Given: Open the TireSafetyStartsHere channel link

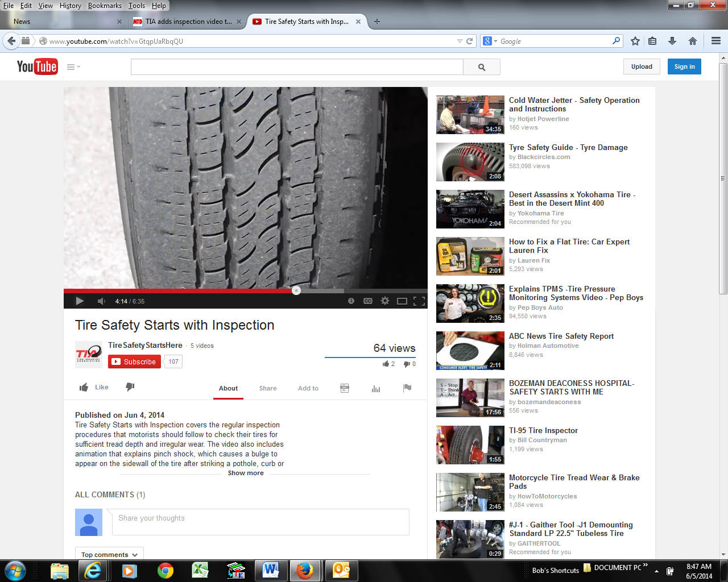Looking at the screenshot, I should [x=144, y=345].
